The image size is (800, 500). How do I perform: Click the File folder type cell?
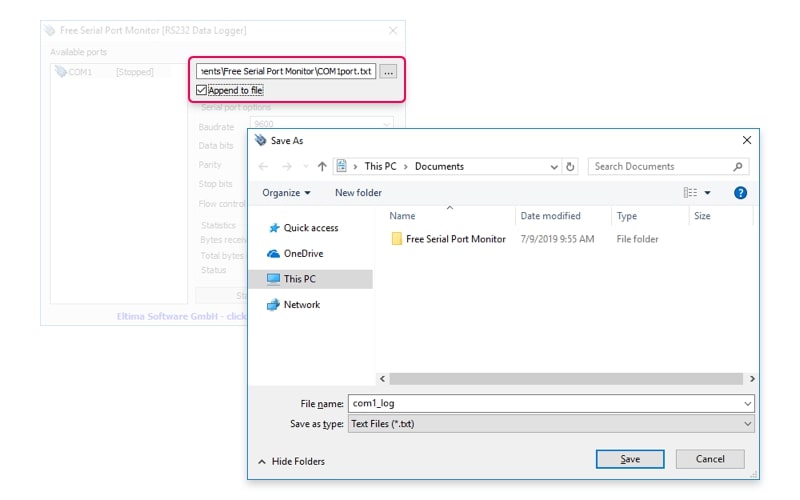coord(637,239)
